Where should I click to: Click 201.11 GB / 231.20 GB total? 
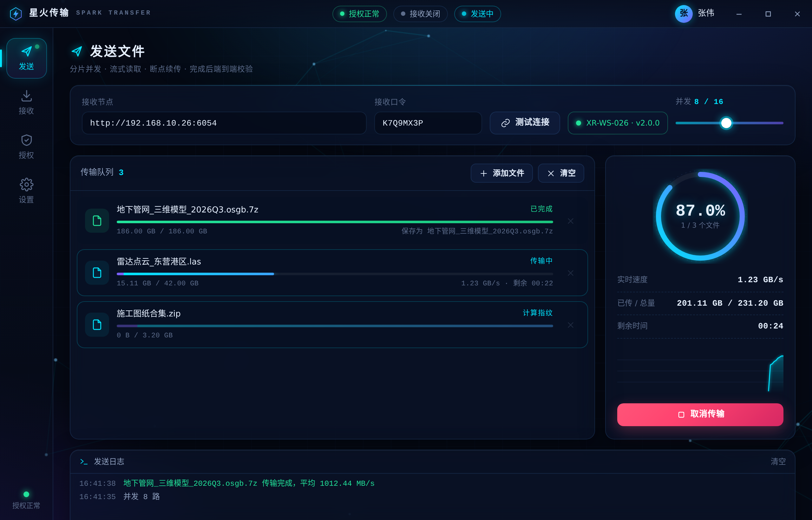tap(730, 303)
